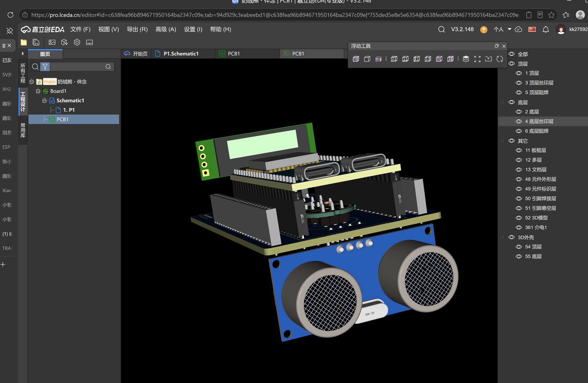This screenshot has height=383, width=588.
Task: Open the notification bell
Action: tap(546, 29)
